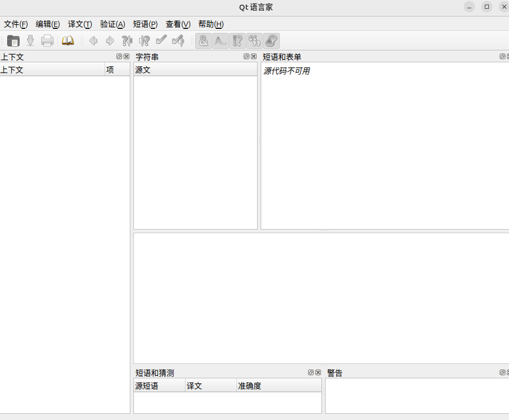The height and width of the screenshot is (420, 509).
Task: Click the 源短语 column header
Action: point(159,386)
